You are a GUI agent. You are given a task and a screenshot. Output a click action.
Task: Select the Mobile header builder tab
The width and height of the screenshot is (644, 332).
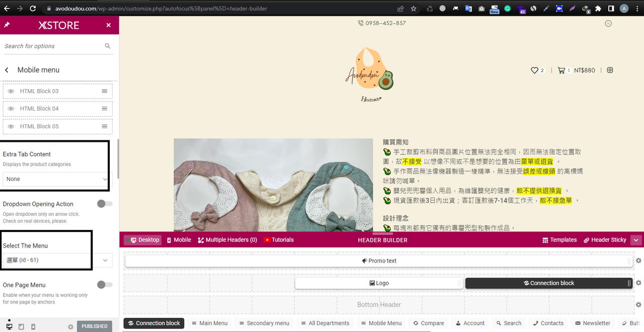(x=179, y=240)
